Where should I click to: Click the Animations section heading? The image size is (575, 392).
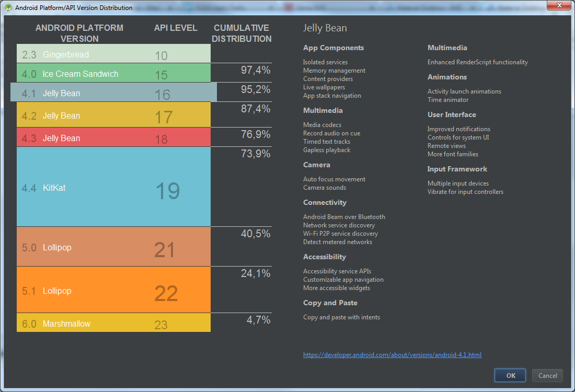click(447, 77)
